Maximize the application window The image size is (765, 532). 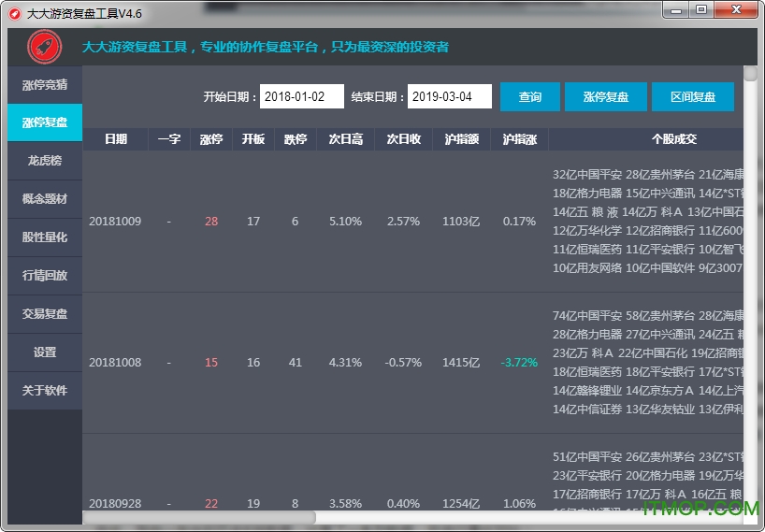coord(701,9)
